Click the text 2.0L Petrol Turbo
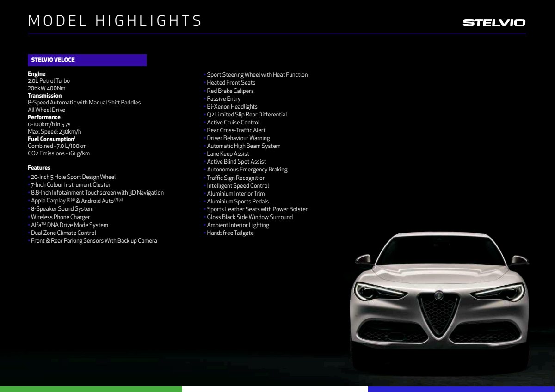Screen dimensions: 555x392 [x=49, y=81]
